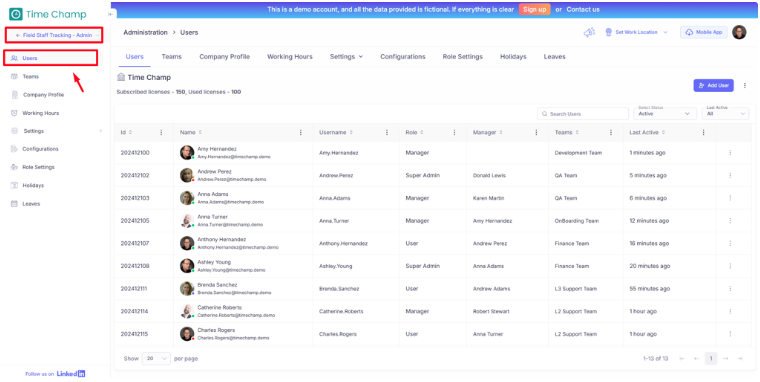Open row actions for Charles Rogers
This screenshot has width=760, height=382.
click(x=730, y=334)
